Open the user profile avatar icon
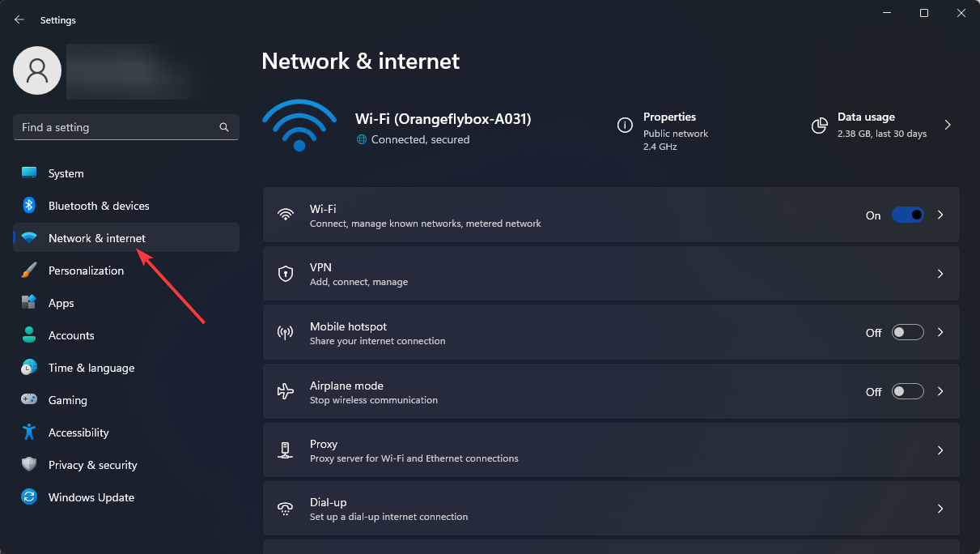The image size is (980, 554). point(37,70)
